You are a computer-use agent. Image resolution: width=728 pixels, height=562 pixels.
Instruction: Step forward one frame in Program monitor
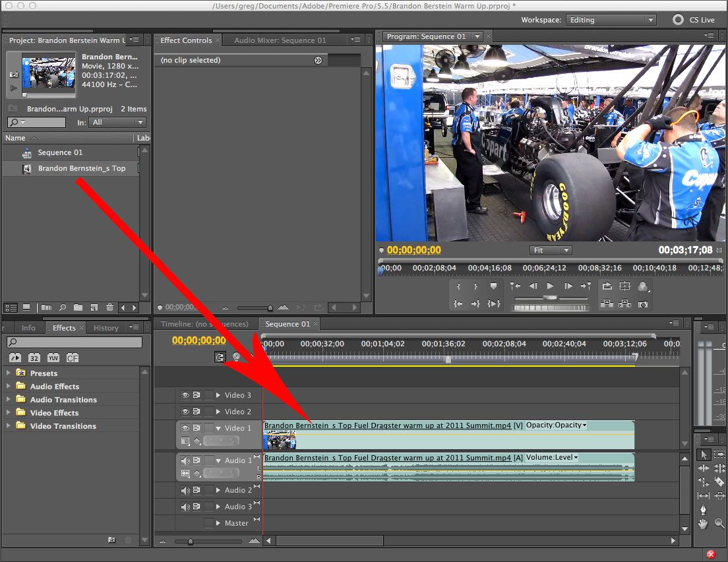(568, 286)
